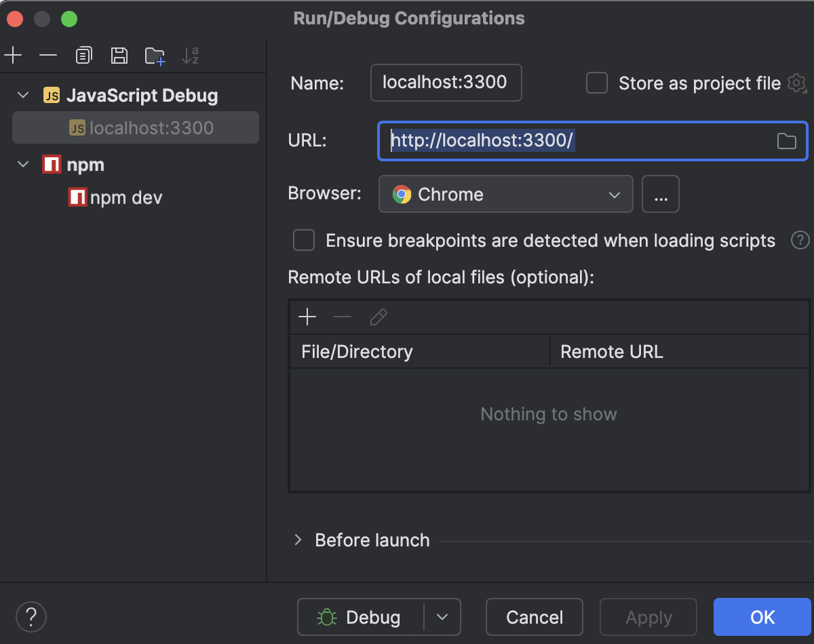Image resolution: width=814 pixels, height=644 pixels.
Task: Enable Store as project file
Action: (x=596, y=83)
